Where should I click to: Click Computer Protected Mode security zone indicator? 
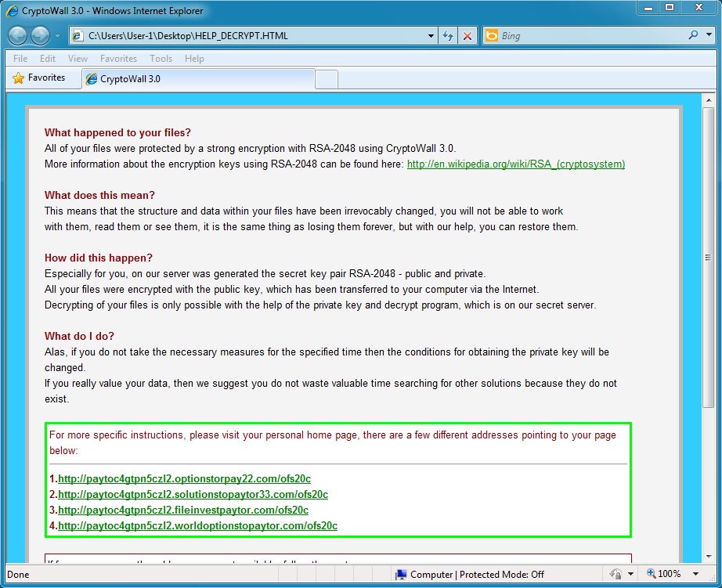pyautogui.click(x=468, y=574)
